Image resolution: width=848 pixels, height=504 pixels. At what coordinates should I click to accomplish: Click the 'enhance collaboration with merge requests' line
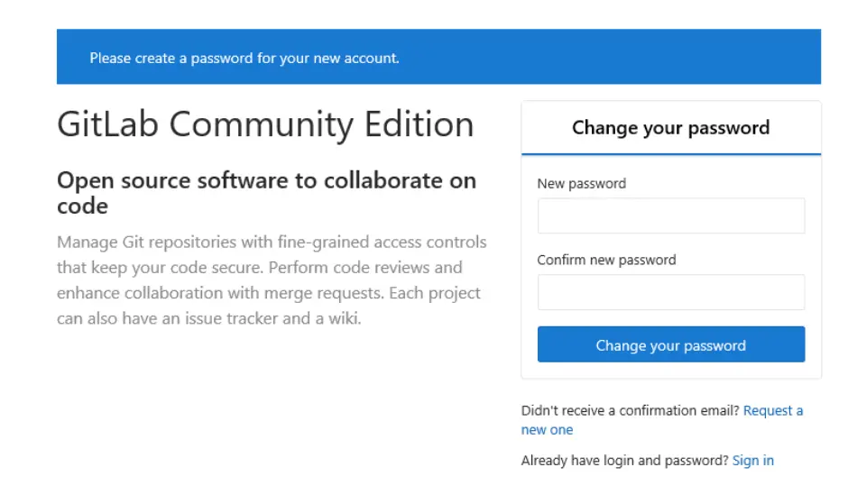click(268, 294)
